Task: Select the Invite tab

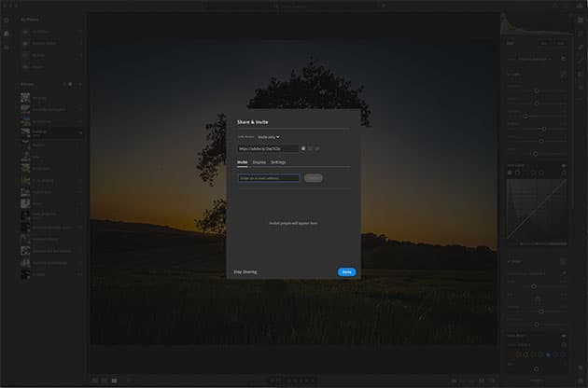Action: (x=243, y=162)
